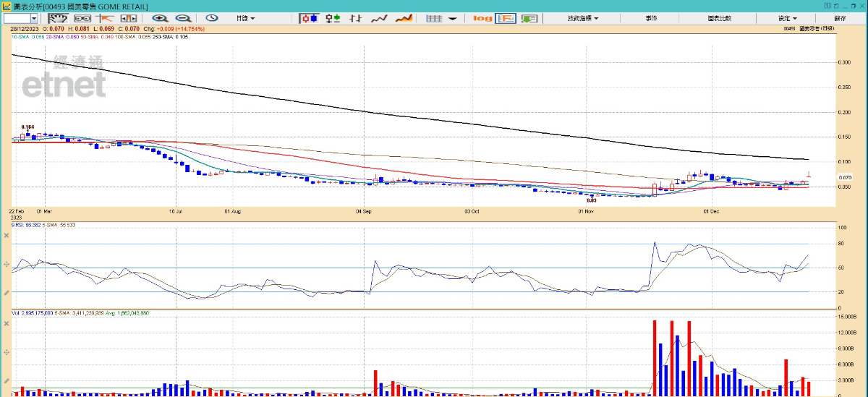Viewport: 868px width, 397px height.
Task: Switch to green candlestick chart style
Action: point(333,17)
